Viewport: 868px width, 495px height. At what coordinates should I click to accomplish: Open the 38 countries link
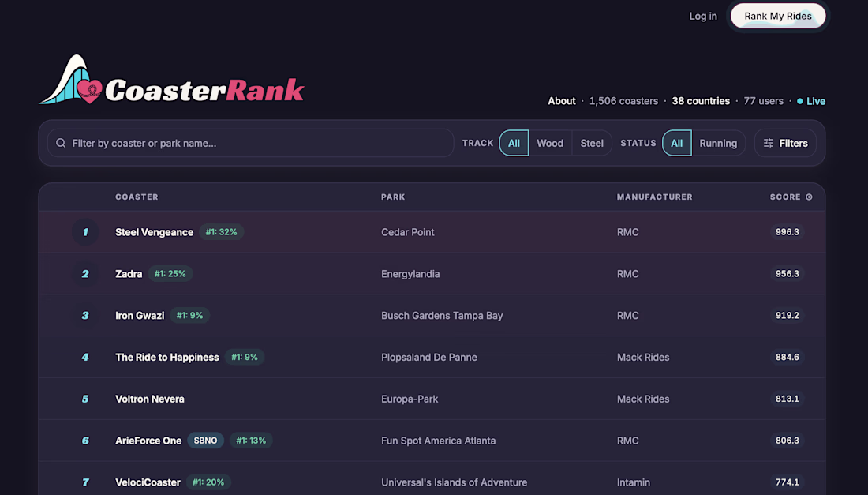700,101
